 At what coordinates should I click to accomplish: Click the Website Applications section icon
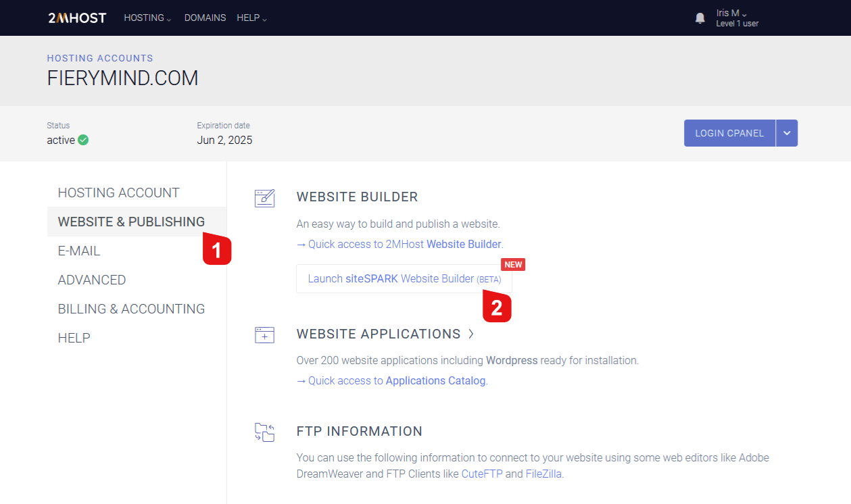coord(264,335)
